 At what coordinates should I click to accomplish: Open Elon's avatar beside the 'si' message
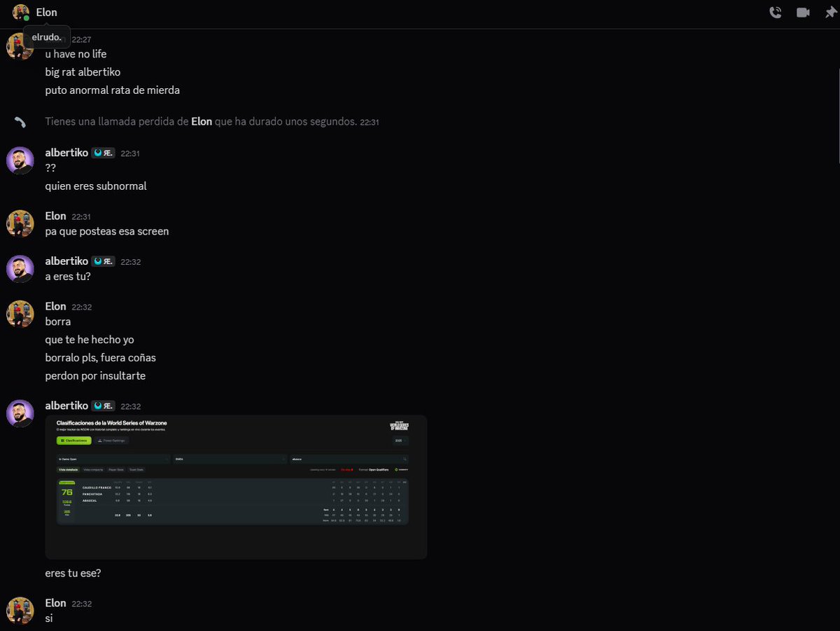pyautogui.click(x=20, y=611)
